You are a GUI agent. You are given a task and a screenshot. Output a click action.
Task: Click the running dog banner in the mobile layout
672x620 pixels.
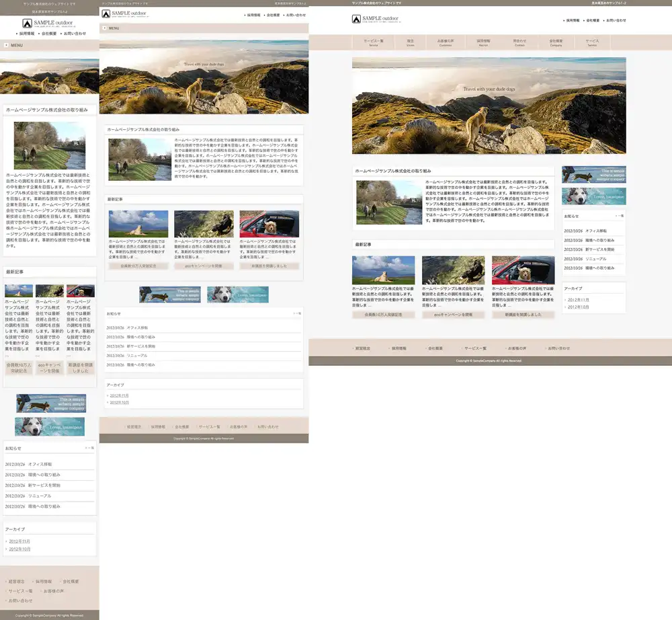(x=50, y=403)
